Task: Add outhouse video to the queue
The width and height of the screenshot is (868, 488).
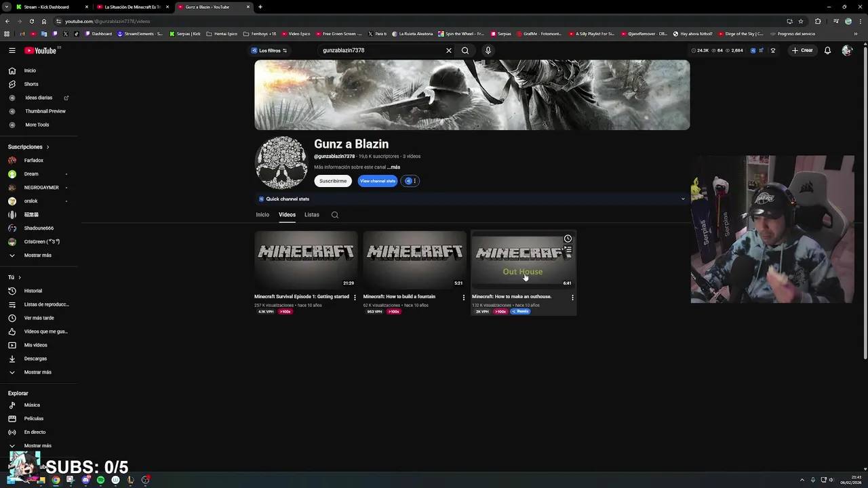Action: pyautogui.click(x=568, y=250)
